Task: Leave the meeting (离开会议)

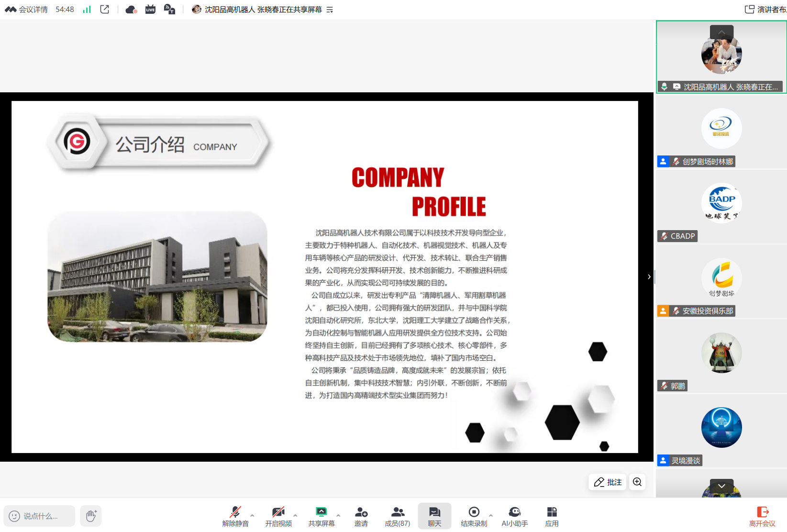Action: click(762, 516)
